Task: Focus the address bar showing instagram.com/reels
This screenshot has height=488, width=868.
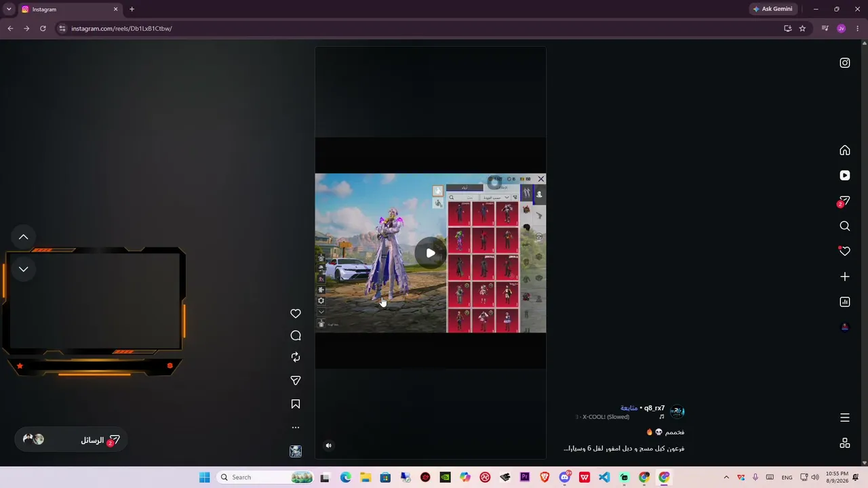Action: (420, 28)
